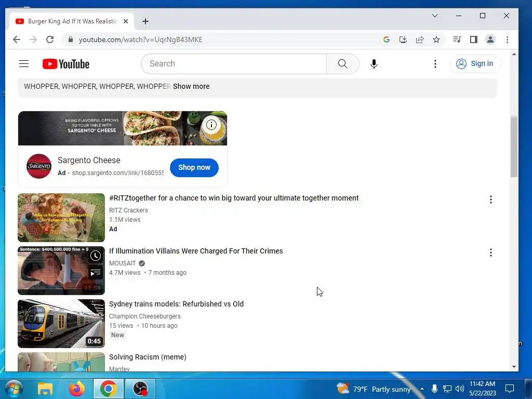Select the Burger King Ad tab
532x399 pixels.
coord(71,21)
